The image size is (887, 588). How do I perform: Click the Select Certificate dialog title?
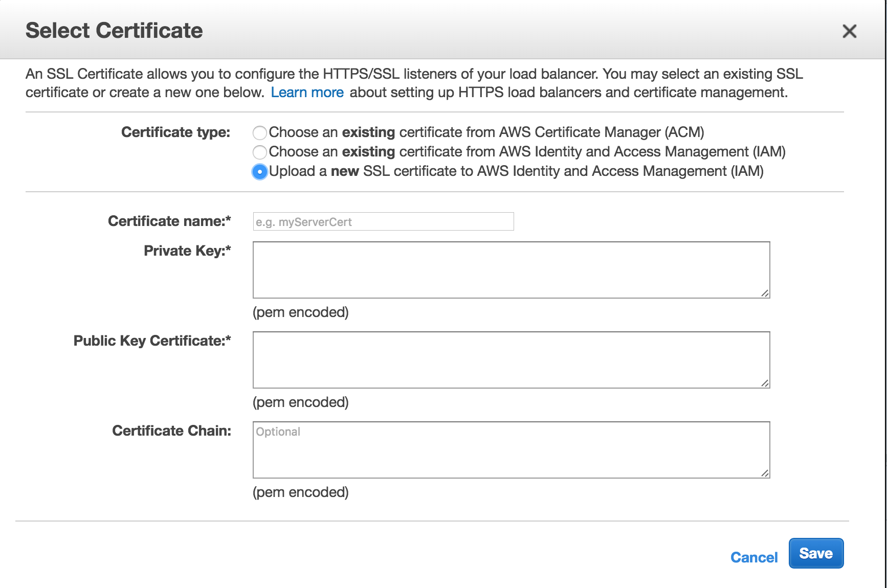[x=114, y=31]
